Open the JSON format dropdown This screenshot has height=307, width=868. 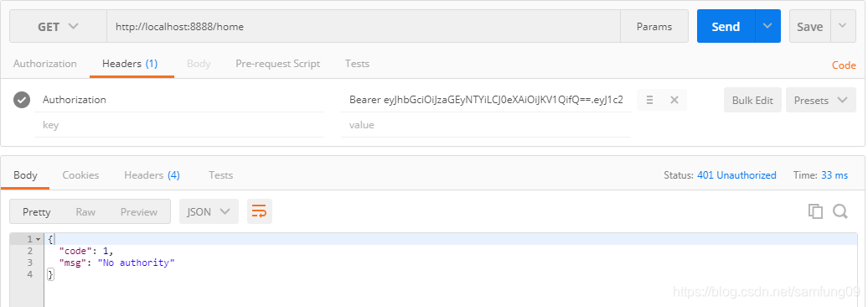(x=209, y=211)
